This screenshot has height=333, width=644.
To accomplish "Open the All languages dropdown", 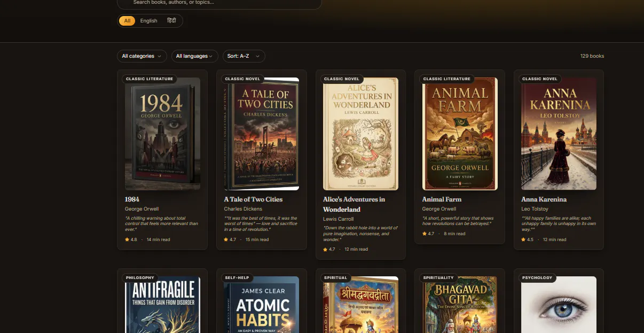I will click(195, 56).
